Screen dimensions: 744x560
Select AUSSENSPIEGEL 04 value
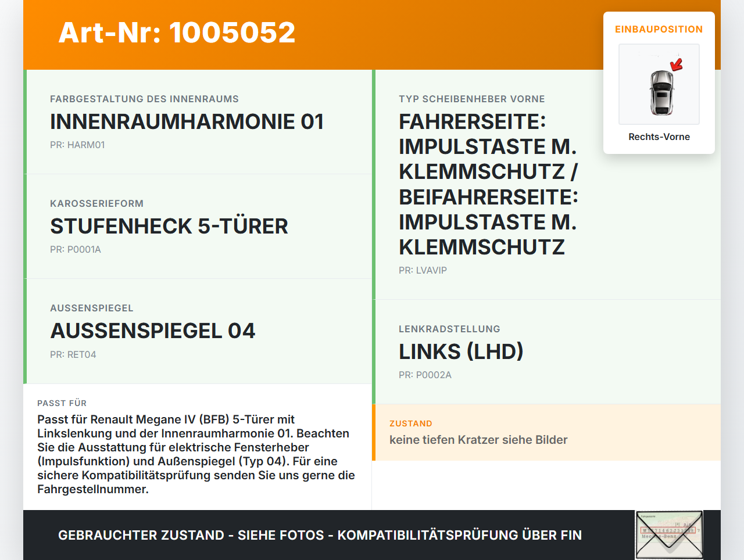click(153, 331)
